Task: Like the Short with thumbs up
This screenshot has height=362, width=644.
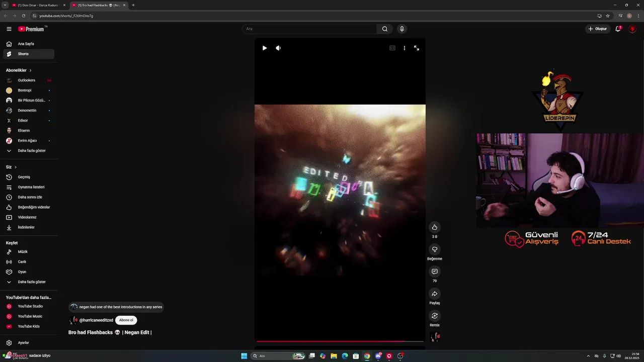Action: point(435,227)
